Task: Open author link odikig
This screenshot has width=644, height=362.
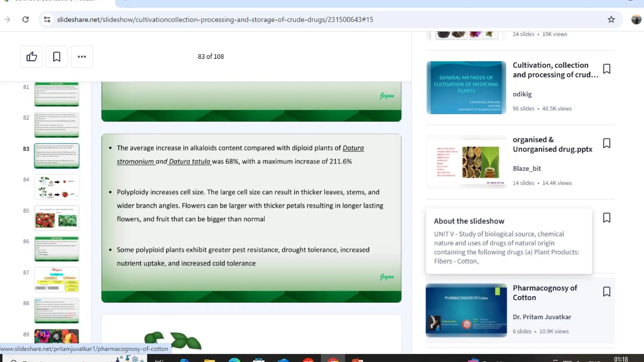Action: [x=522, y=94]
